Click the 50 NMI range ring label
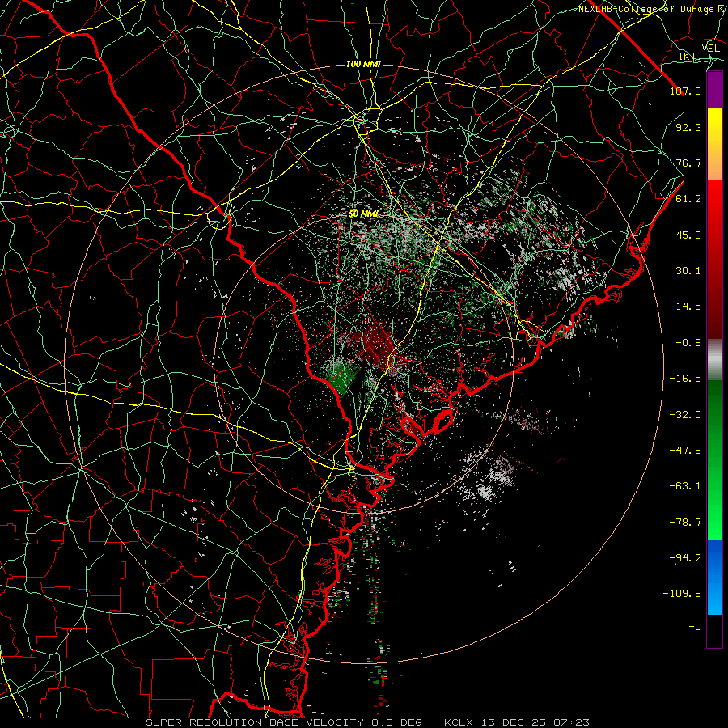The height and width of the screenshot is (728, 728). (x=363, y=214)
